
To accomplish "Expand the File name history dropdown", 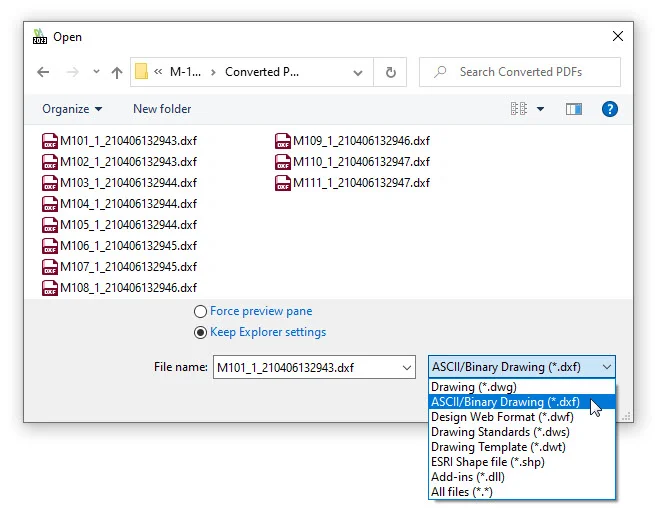I will 406,367.
